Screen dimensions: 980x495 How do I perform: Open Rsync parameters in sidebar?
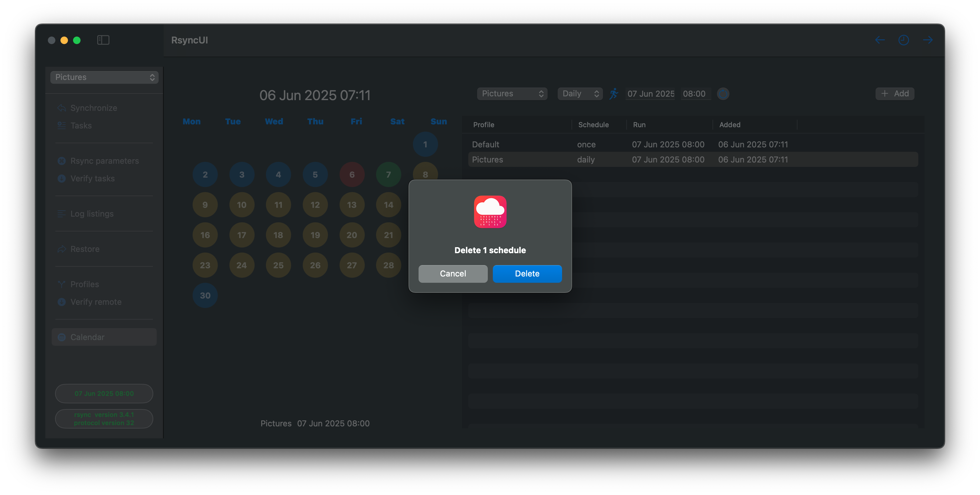coord(104,161)
